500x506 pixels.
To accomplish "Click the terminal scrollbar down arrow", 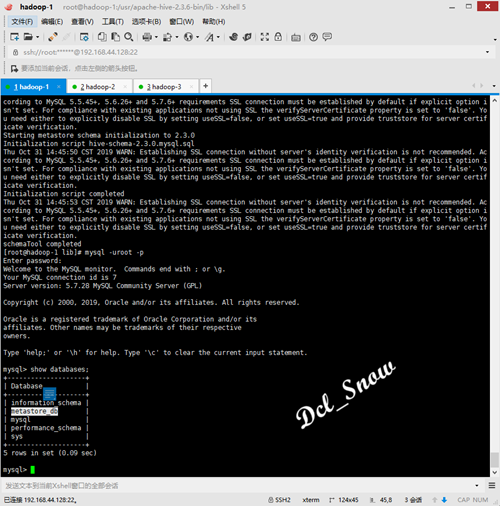I will tap(495, 472).
